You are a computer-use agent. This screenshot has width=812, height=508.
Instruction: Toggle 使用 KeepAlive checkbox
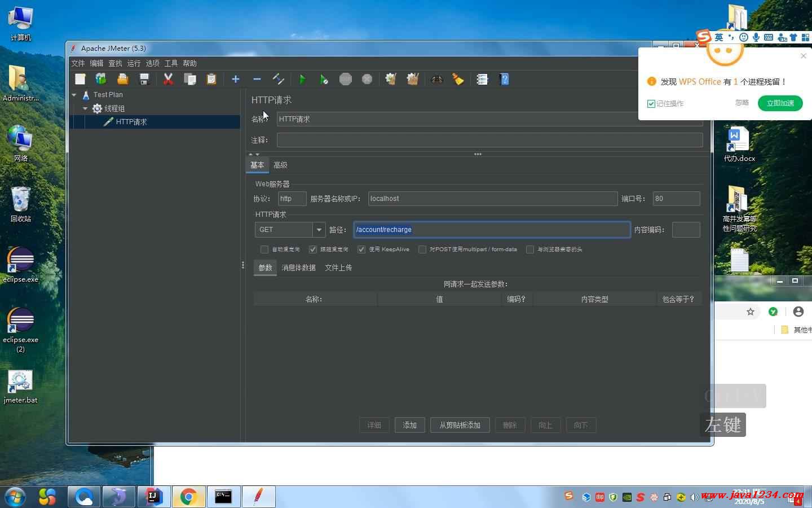[x=361, y=249]
